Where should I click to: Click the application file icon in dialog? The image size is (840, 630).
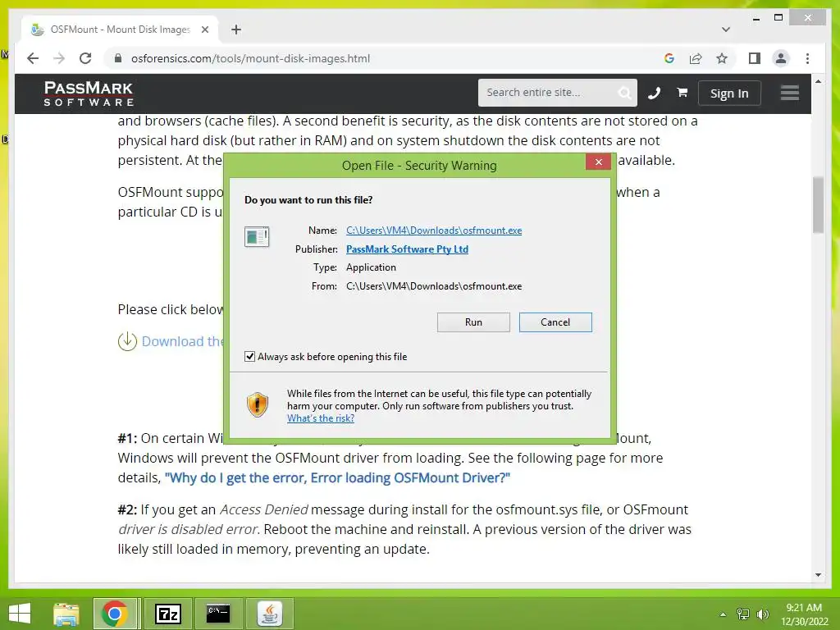tap(257, 236)
